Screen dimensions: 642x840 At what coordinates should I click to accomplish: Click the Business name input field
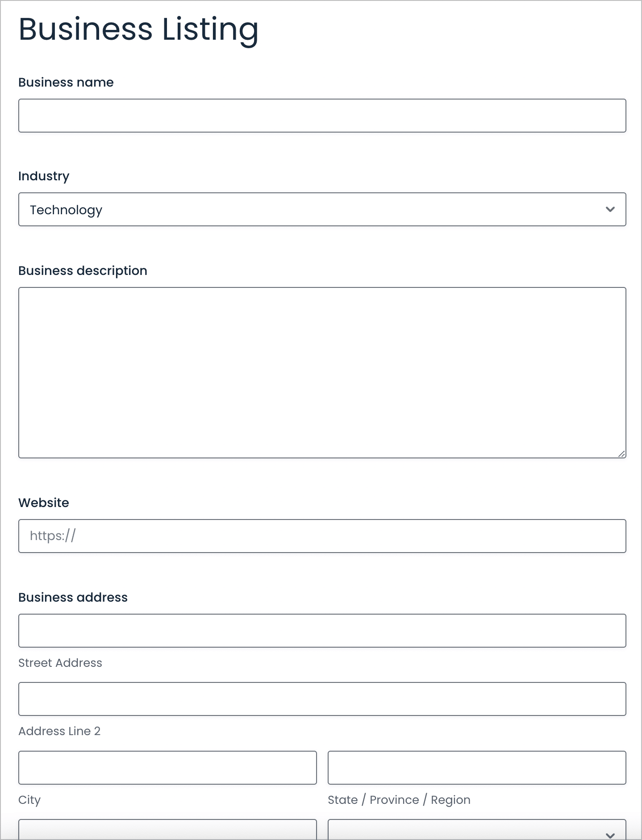[321, 116]
